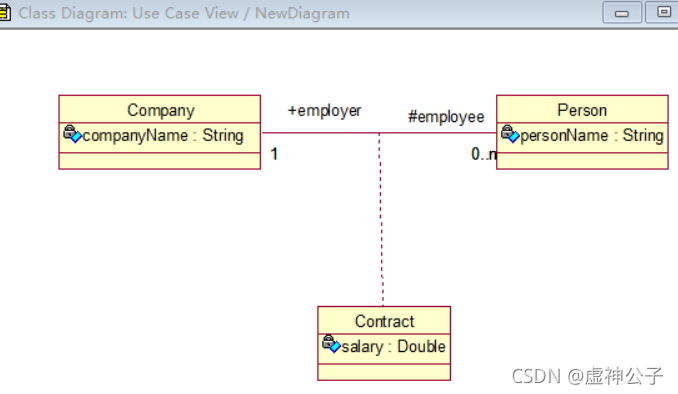Click the Contract class empty operations compartment
The height and width of the screenshot is (394, 678).
384,372
